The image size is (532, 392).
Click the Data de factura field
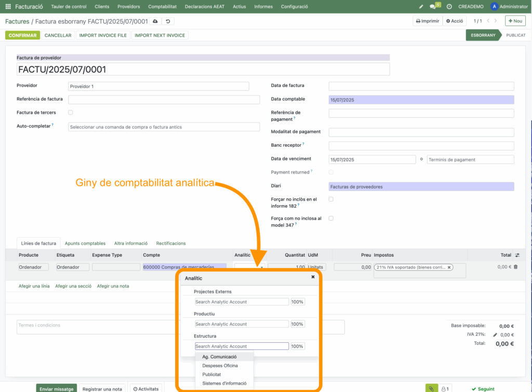[421, 86]
